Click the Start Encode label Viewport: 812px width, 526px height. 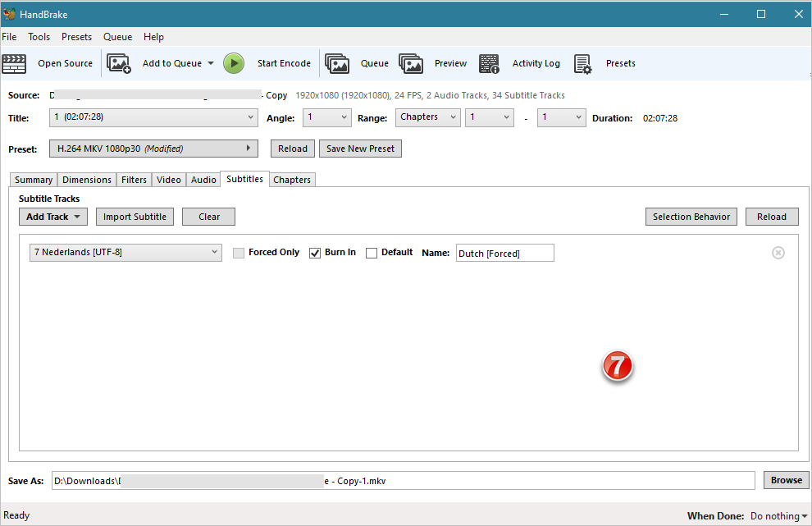285,63
